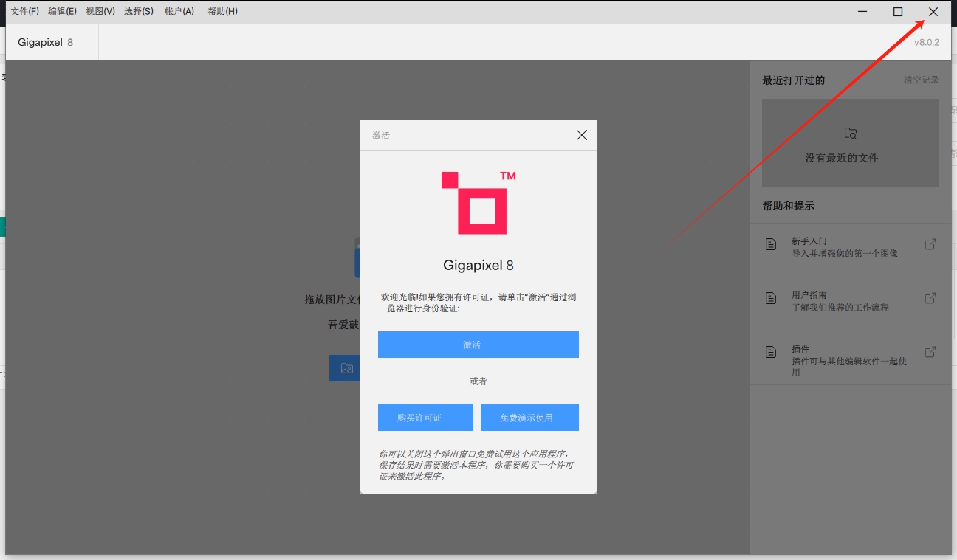957x560 pixels.
Task: Open the 帐户(A) menu
Action: point(179,12)
